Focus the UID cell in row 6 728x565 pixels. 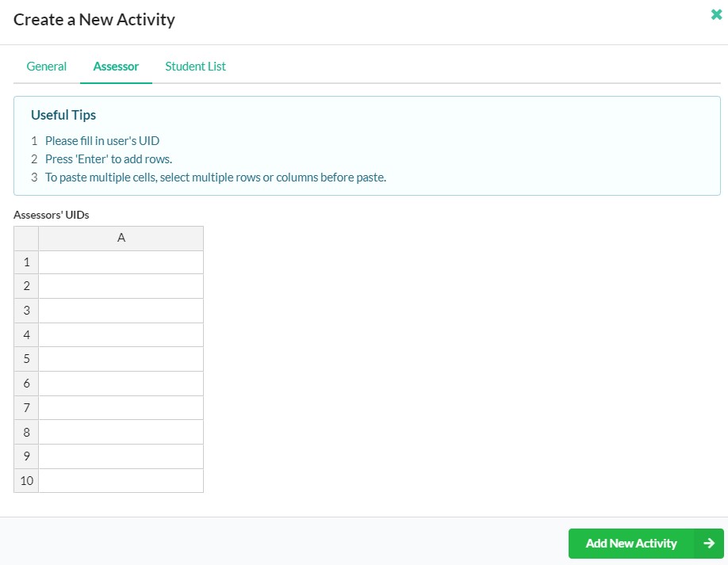pos(121,384)
